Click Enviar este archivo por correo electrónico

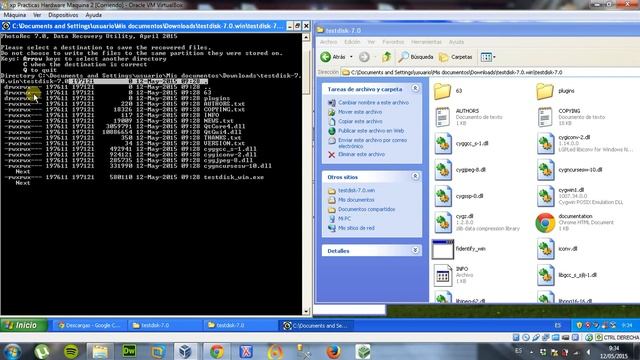(x=372, y=143)
